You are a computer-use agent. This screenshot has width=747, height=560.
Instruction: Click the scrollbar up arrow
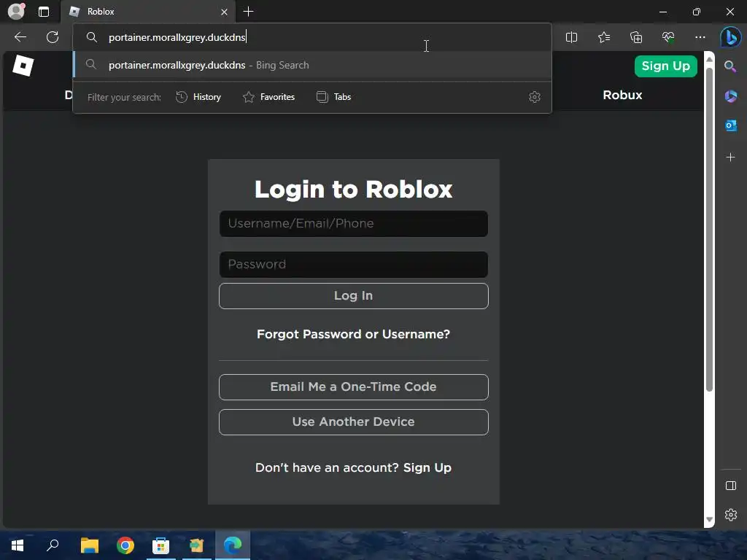[709, 59]
